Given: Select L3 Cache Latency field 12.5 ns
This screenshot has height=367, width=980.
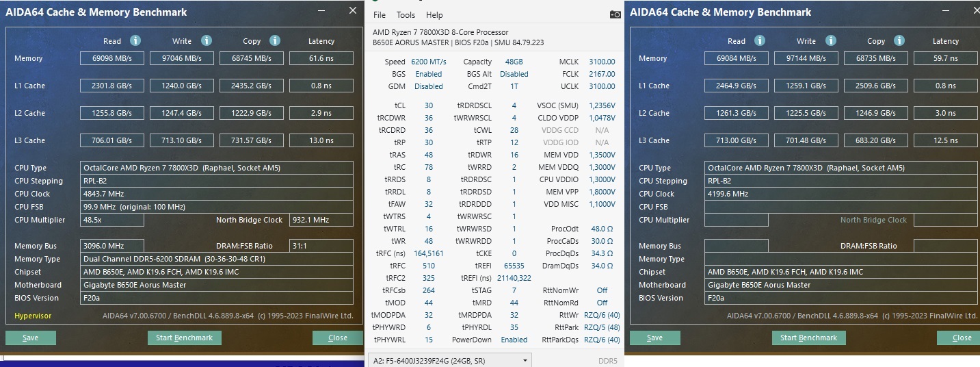Looking at the screenshot, I should tap(946, 140).
